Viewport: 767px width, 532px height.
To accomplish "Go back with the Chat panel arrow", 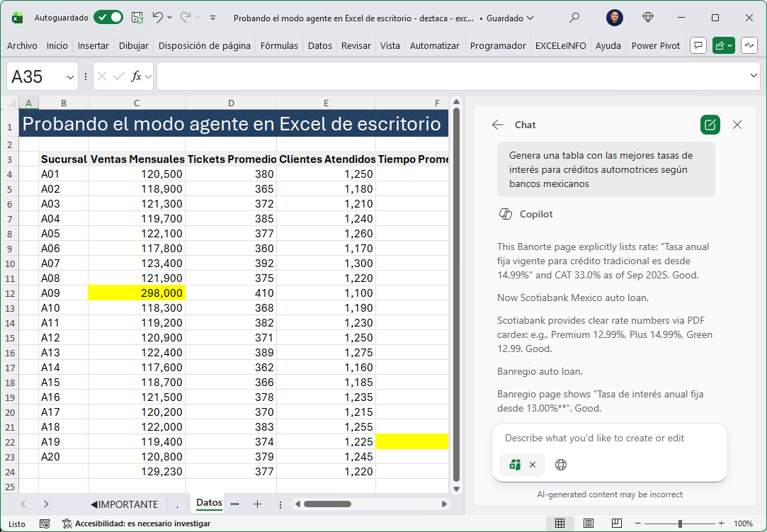I will [x=497, y=125].
